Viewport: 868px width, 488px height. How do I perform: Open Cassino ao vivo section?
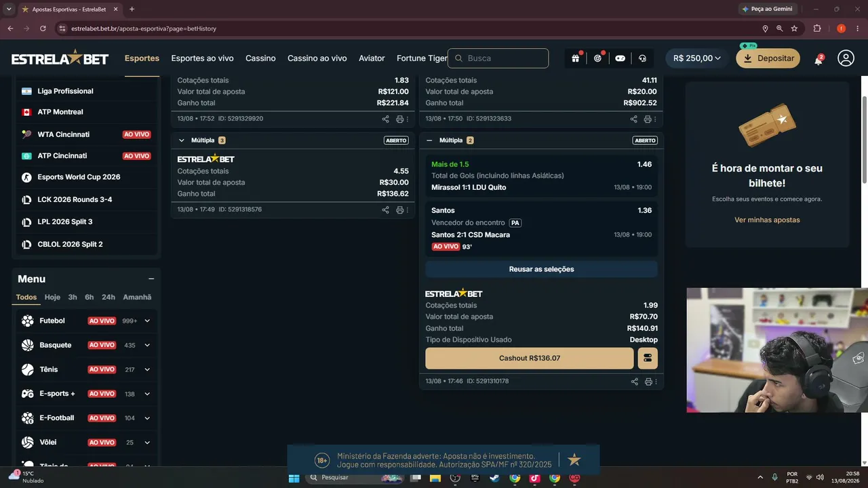[317, 58]
